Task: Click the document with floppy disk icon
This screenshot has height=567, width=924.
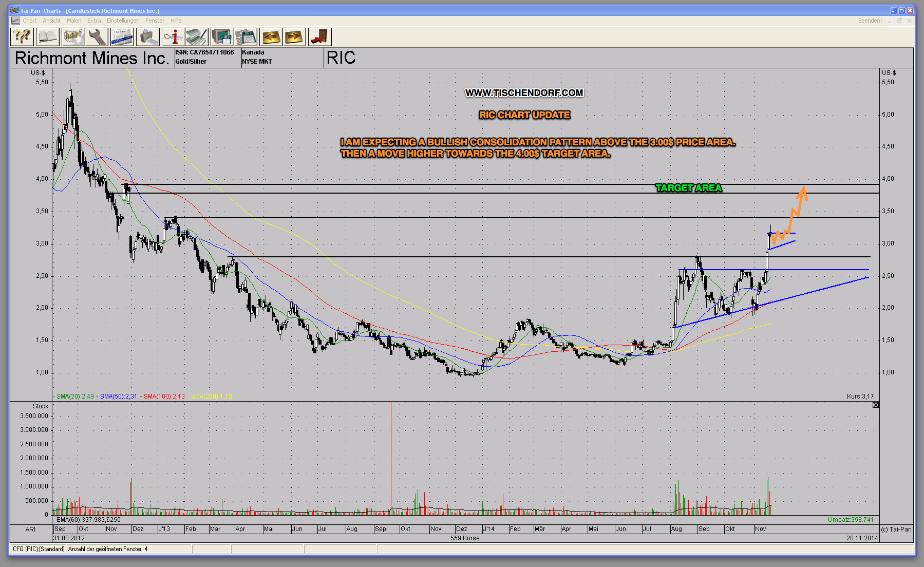Action: click(246, 37)
